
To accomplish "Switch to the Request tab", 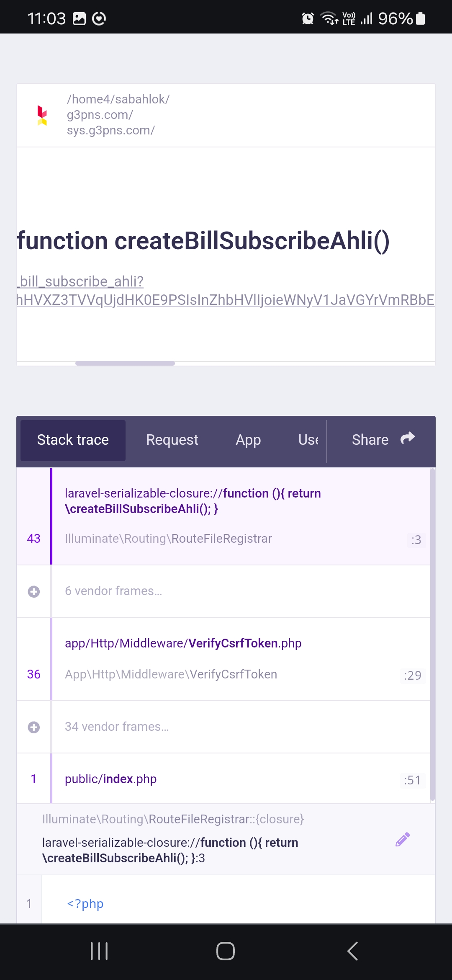I will click(172, 440).
